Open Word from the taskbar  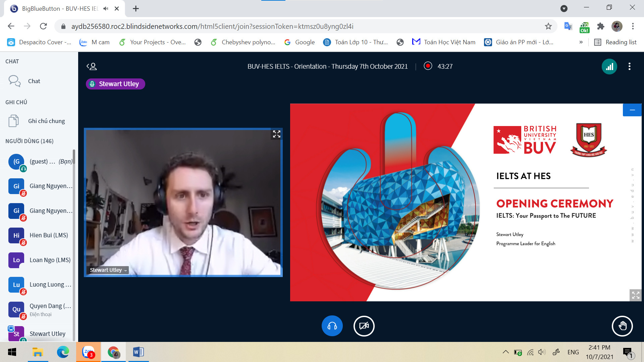click(x=139, y=352)
